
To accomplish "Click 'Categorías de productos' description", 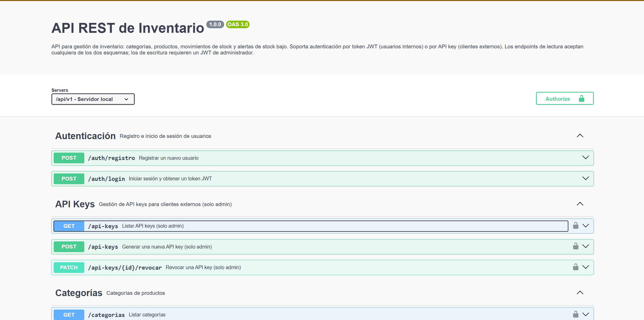I will [135, 293].
